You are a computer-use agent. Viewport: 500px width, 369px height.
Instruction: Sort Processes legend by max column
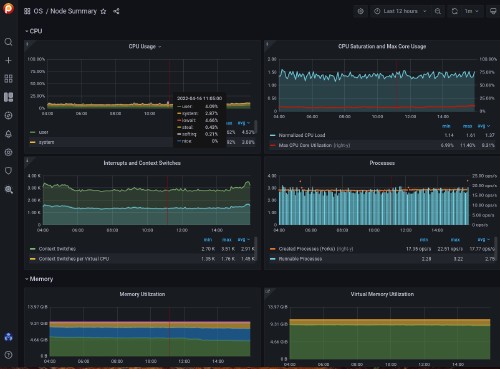click(x=455, y=240)
